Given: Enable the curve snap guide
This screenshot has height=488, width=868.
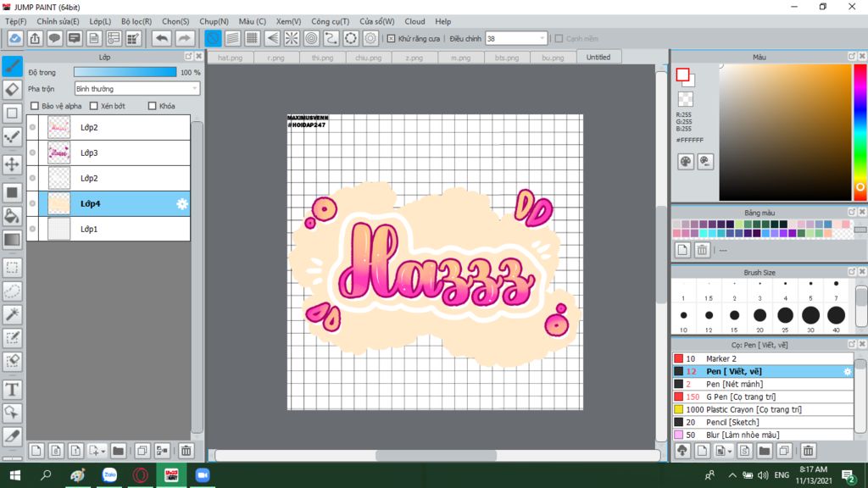Looking at the screenshot, I should [x=331, y=38].
